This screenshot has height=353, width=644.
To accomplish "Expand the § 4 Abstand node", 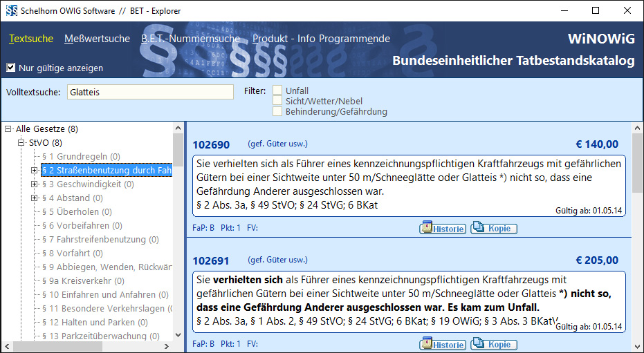I will coord(35,198).
